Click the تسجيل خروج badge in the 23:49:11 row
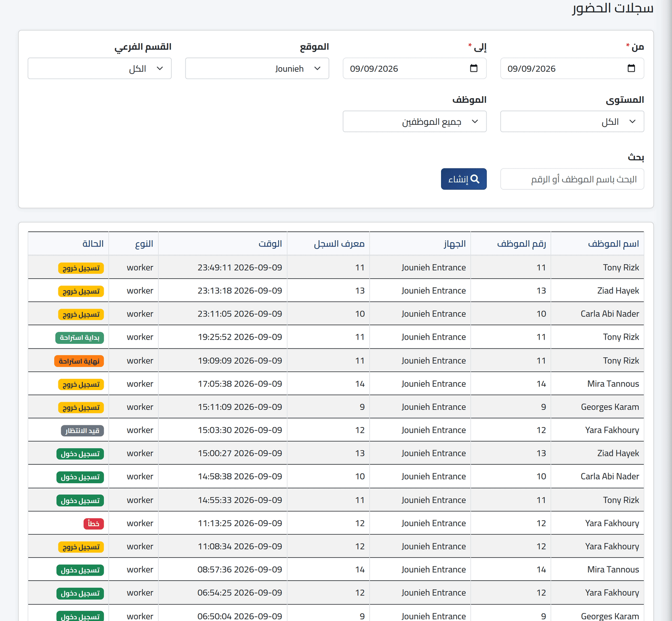 (81, 268)
